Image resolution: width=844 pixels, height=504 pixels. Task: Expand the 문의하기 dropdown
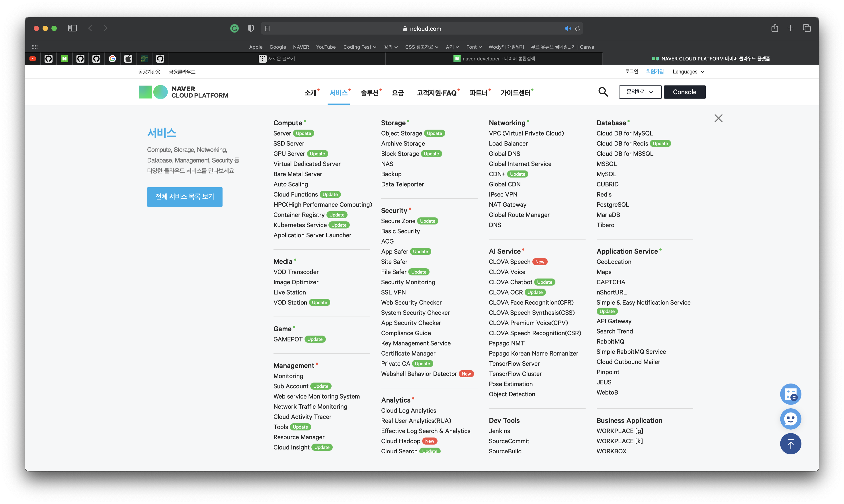point(640,92)
